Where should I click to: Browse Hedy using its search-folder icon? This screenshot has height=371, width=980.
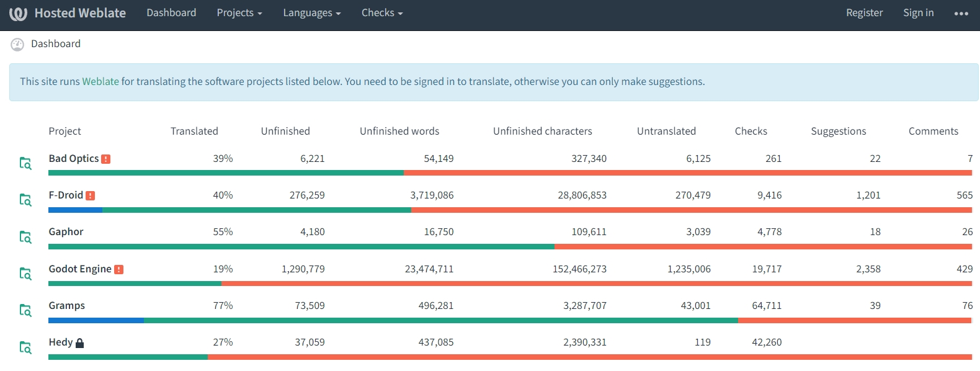[x=25, y=347]
